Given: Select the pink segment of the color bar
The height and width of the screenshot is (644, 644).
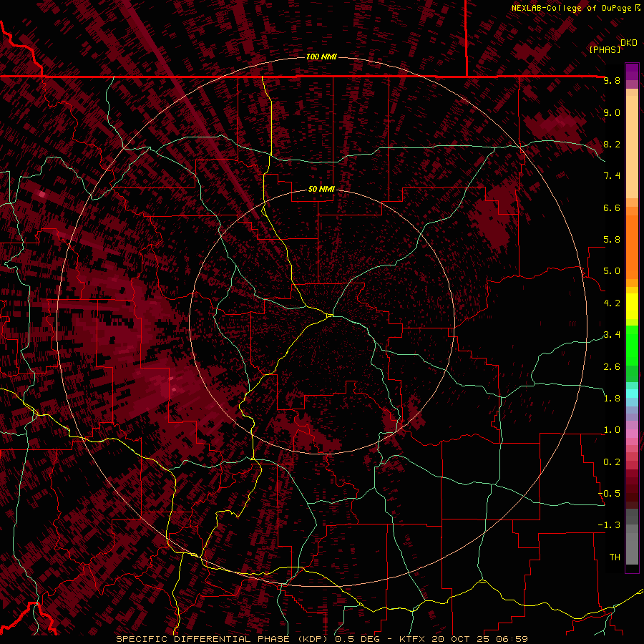Looking at the screenshot, I should [632, 434].
